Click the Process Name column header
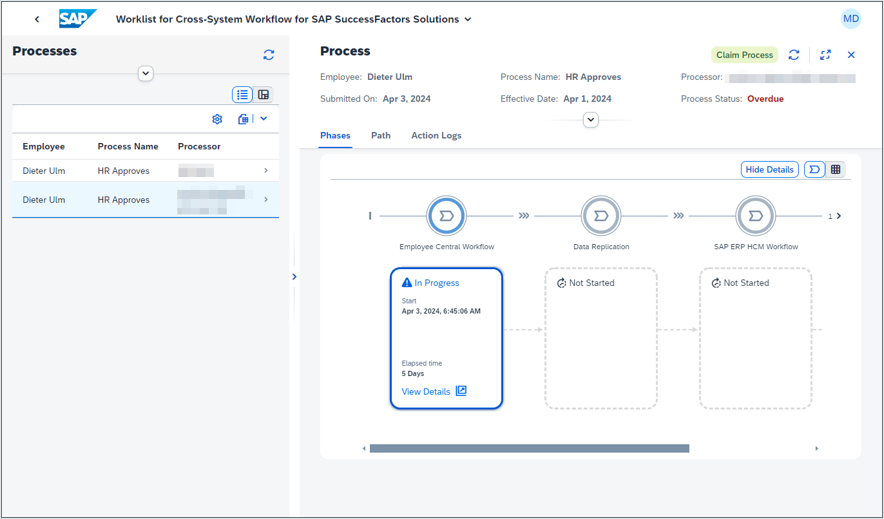 [x=128, y=147]
